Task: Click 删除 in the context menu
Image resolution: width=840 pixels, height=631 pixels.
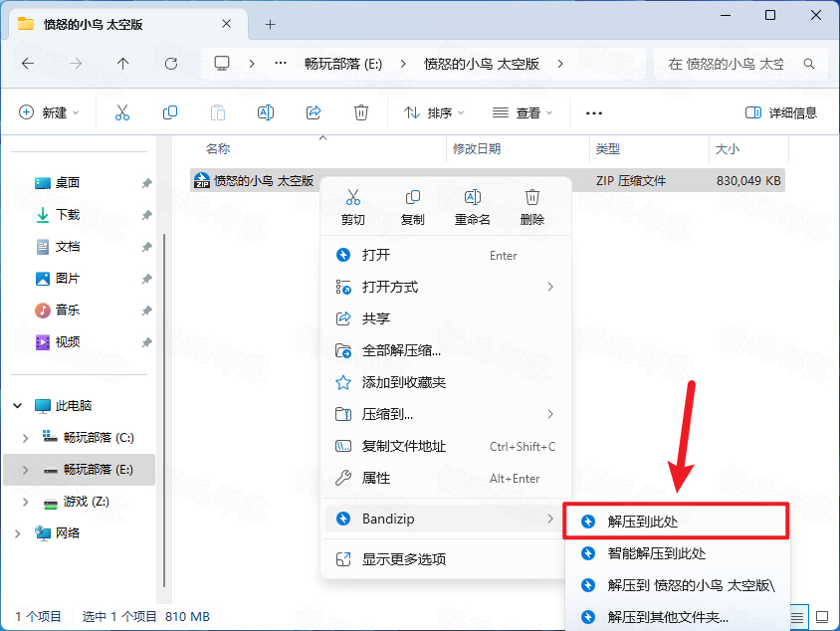Action: (531, 207)
